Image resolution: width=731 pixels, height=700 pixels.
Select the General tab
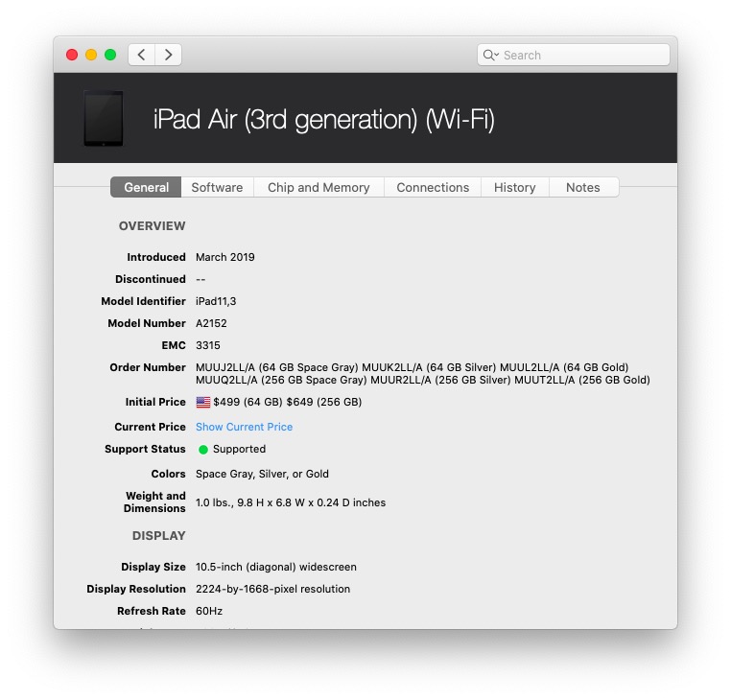[x=146, y=187]
